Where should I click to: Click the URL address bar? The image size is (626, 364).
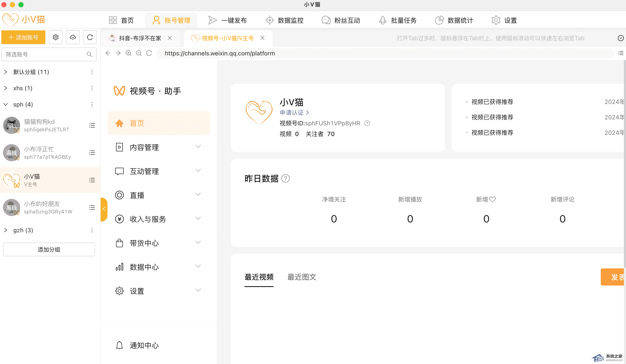(385, 53)
